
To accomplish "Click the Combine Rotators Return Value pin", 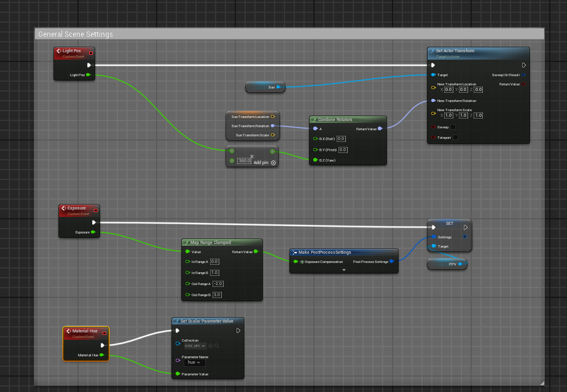I will 380,129.
